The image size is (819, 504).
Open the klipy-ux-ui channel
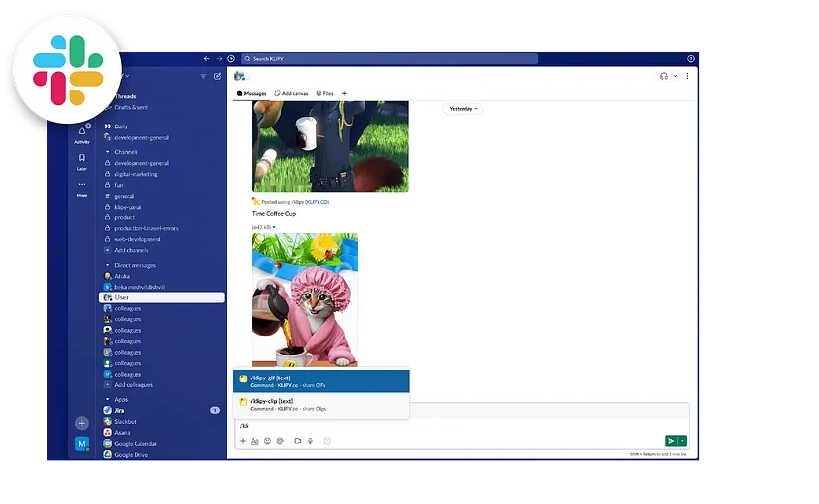(128, 207)
